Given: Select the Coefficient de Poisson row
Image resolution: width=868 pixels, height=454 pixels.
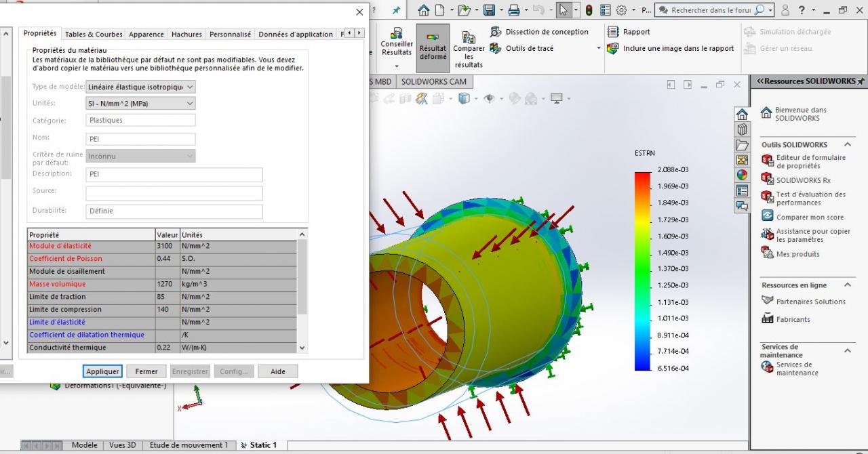Looking at the screenshot, I should point(162,259).
